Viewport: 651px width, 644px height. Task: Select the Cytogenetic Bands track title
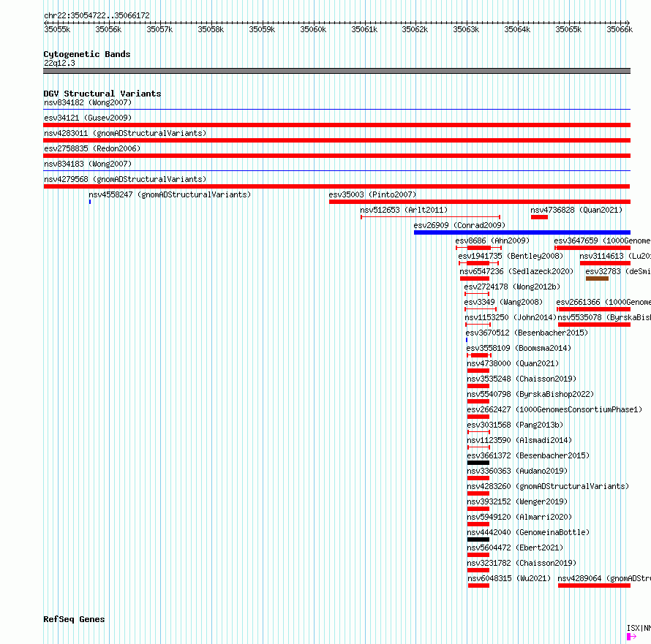87,54
